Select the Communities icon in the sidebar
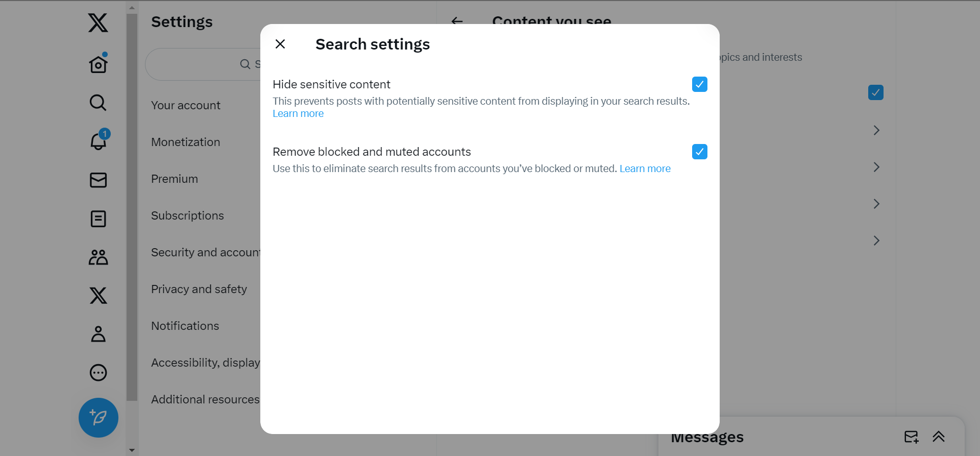Viewport: 980px width, 456px height. pos(98,257)
